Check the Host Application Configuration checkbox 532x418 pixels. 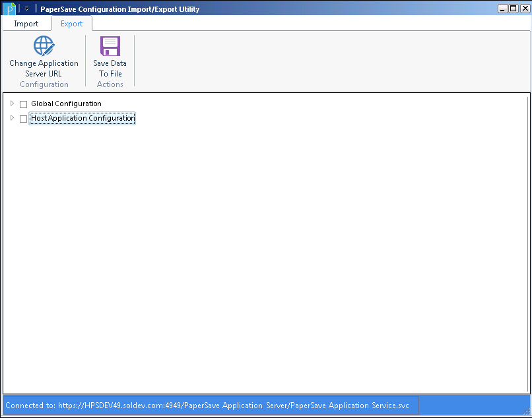pos(23,119)
